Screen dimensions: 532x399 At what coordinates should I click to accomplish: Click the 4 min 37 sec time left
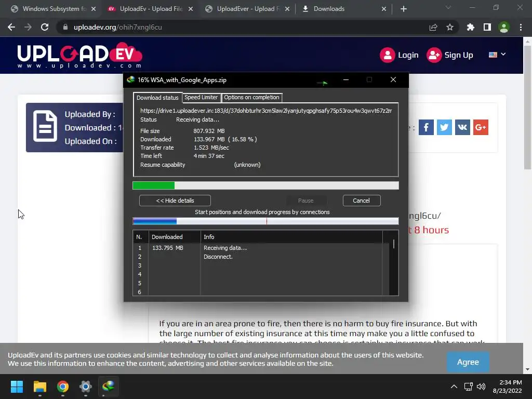209,156
